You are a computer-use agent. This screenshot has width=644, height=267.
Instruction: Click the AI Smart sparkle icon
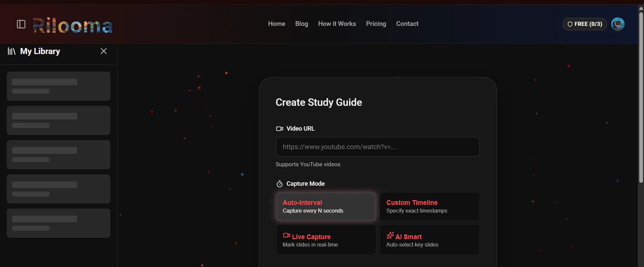[x=390, y=235]
